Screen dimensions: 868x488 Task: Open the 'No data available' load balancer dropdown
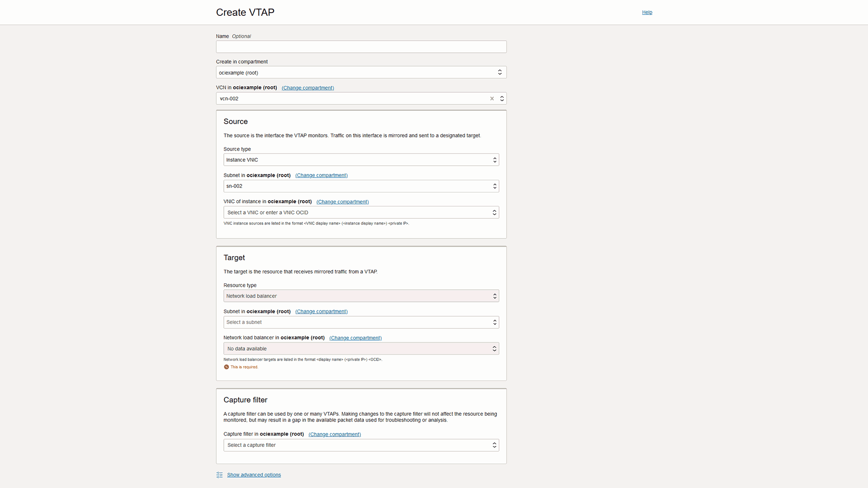(x=361, y=348)
